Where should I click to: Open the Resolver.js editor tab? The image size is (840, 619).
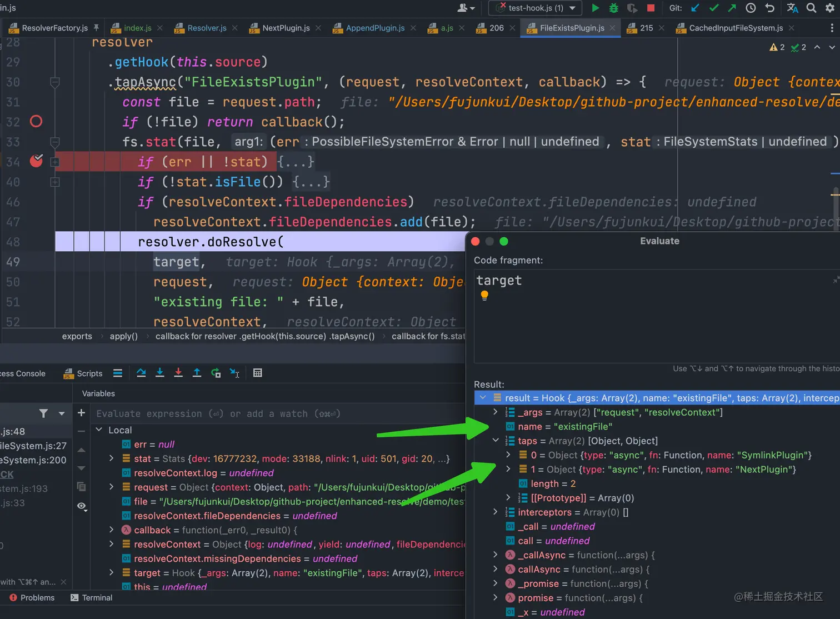(x=206, y=28)
